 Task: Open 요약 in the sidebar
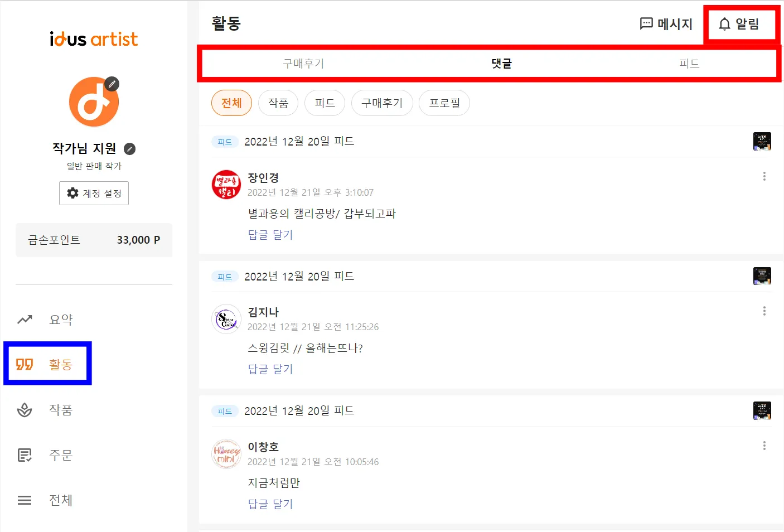(x=61, y=320)
